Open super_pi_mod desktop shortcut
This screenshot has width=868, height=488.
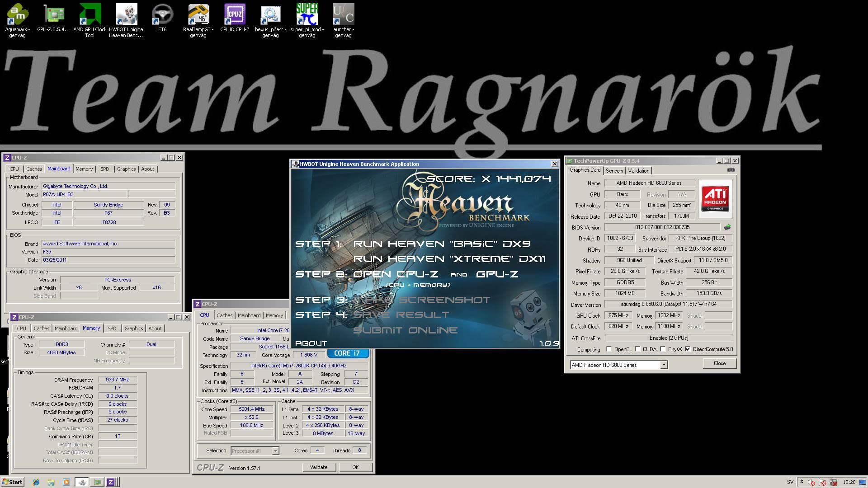click(307, 20)
